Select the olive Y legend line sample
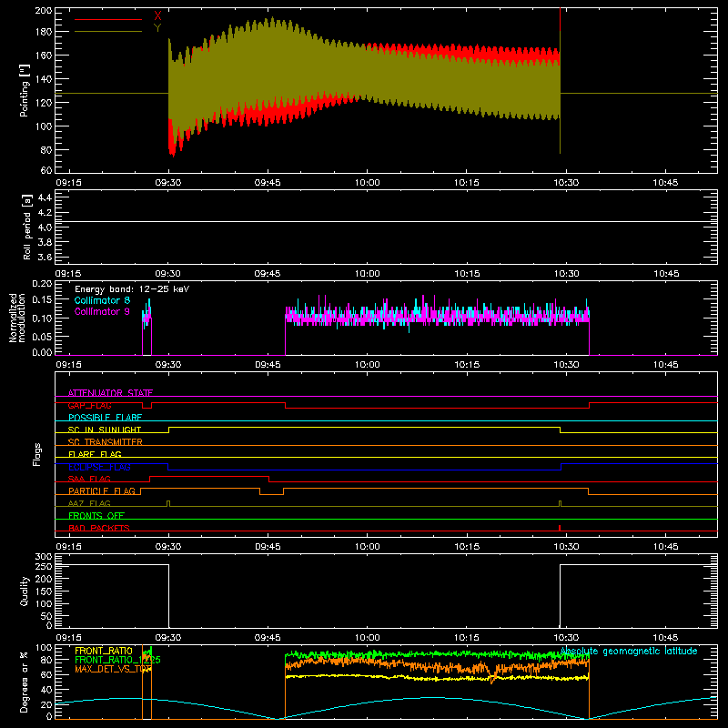 tap(108, 32)
